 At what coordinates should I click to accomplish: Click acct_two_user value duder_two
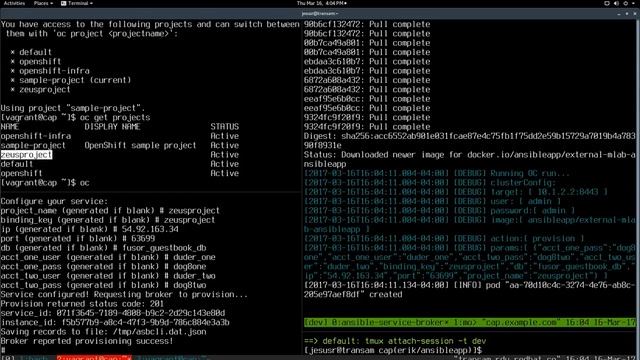click(194, 276)
